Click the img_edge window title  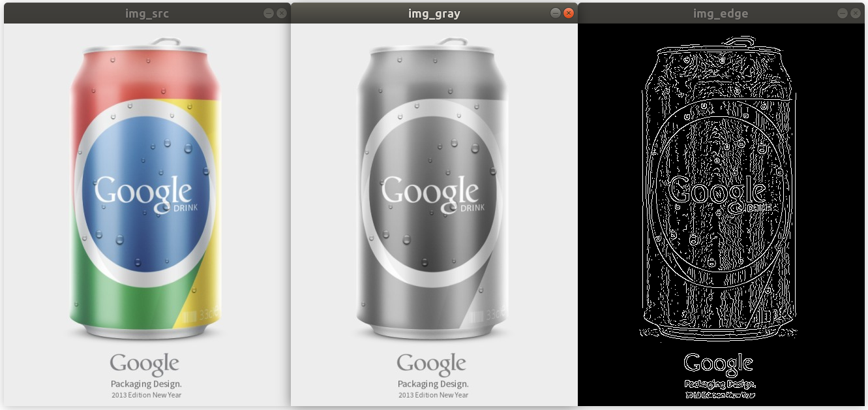pyautogui.click(x=721, y=14)
